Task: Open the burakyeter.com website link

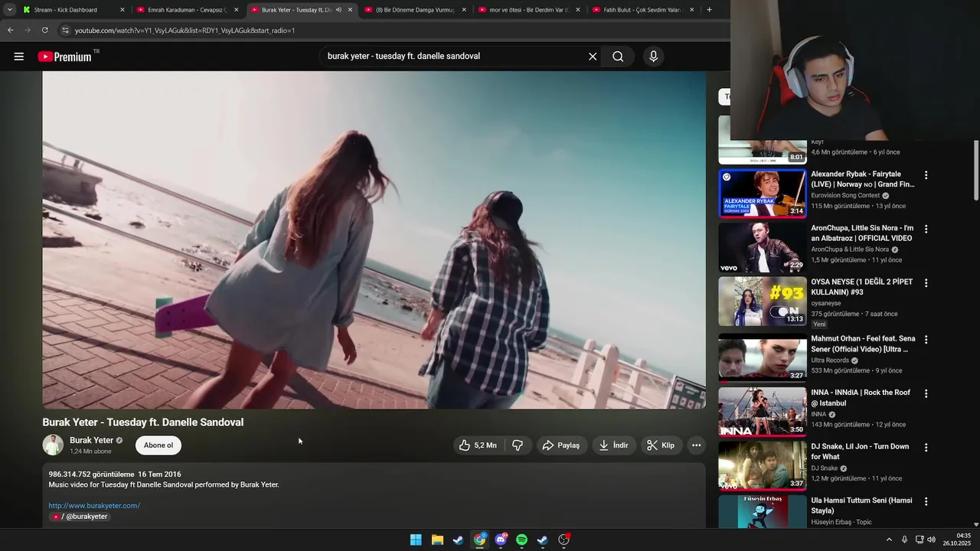Action: [94, 506]
